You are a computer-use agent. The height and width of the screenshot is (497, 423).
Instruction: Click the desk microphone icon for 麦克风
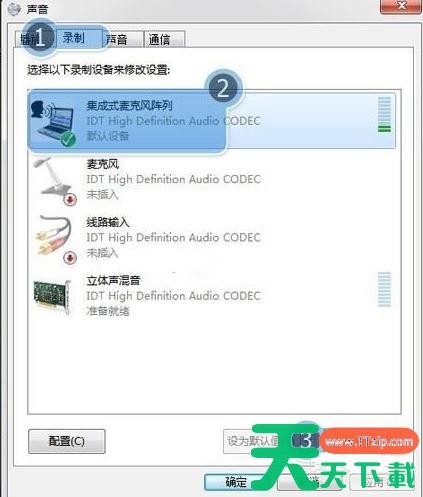[x=54, y=180]
